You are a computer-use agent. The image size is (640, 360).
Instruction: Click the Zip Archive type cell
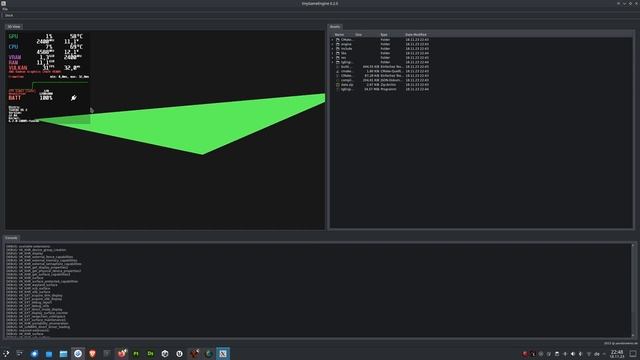[x=389, y=84]
